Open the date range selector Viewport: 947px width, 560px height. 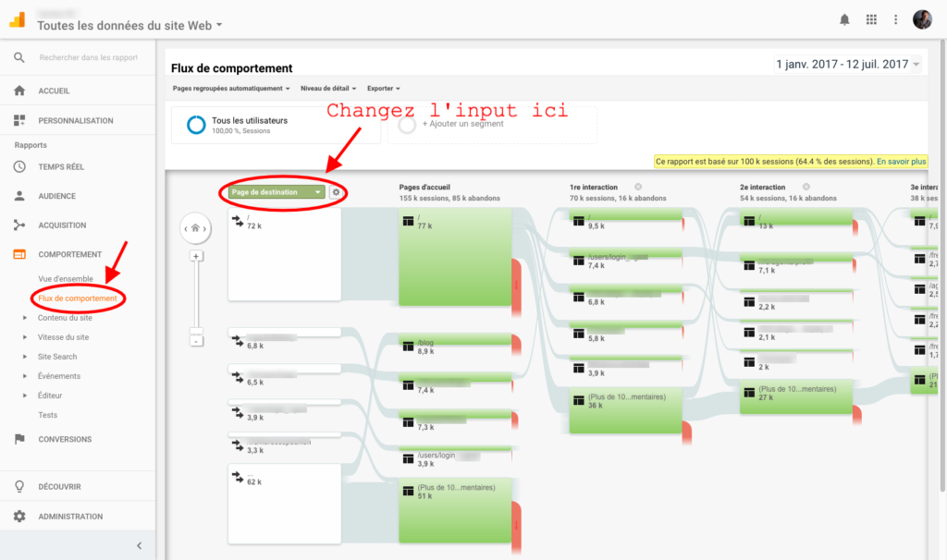click(848, 65)
